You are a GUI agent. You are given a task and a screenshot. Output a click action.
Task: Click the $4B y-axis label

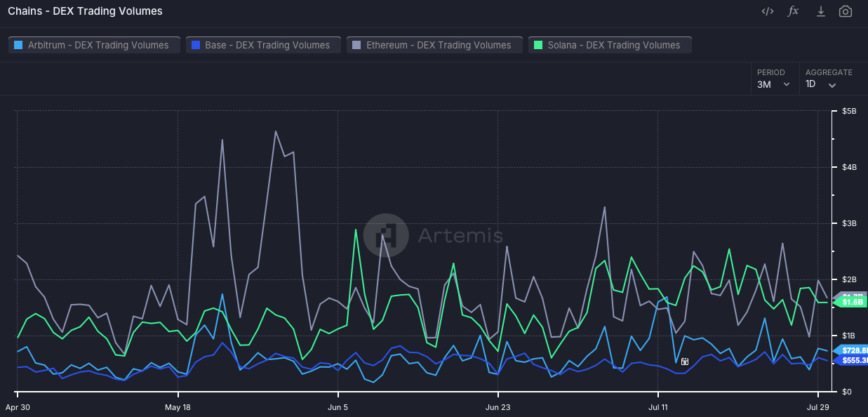[x=849, y=167]
